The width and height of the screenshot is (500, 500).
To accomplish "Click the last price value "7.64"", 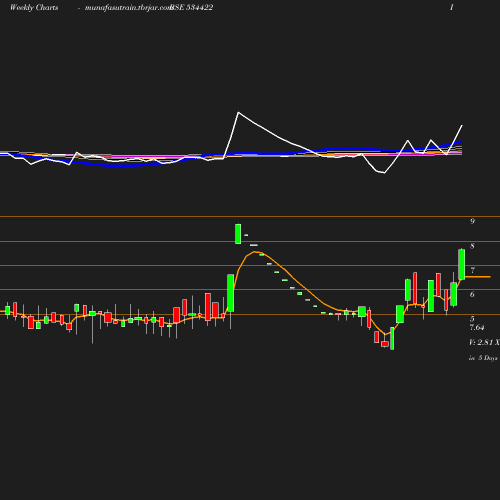I will click(x=477, y=327).
